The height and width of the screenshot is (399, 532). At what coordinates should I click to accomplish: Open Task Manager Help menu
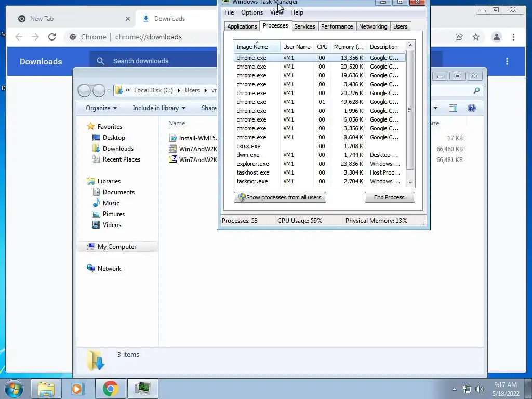point(297,12)
